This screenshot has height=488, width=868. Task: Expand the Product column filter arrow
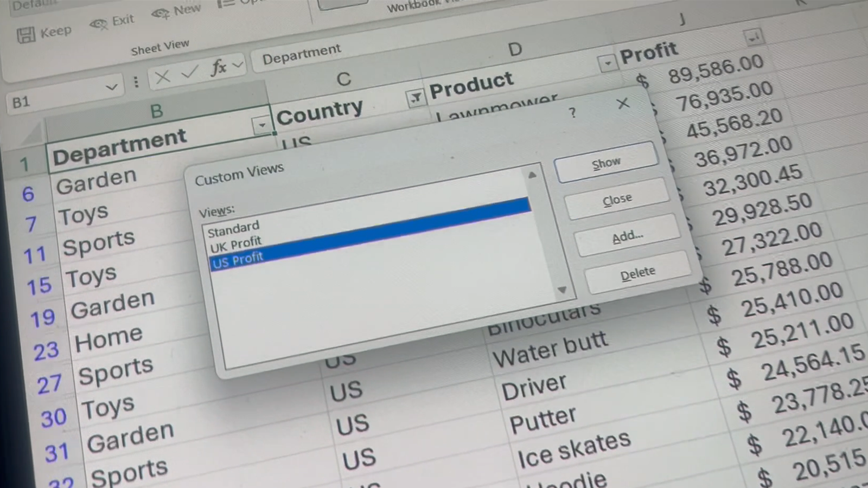click(607, 63)
